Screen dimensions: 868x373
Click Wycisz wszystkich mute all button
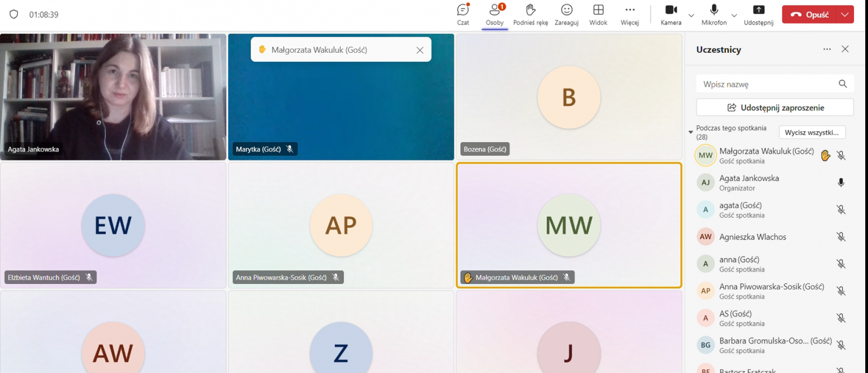[812, 132]
